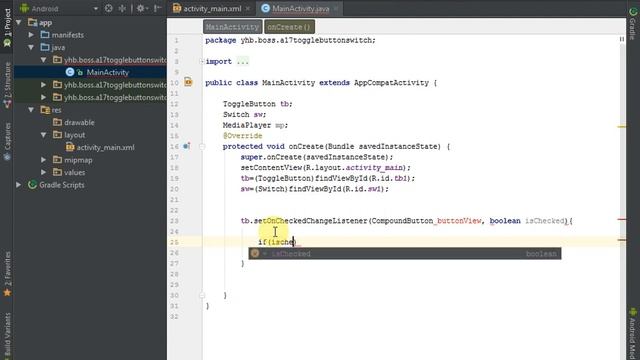Image resolution: width=640 pixels, height=360 pixels.
Task: Click Gradle refresh icon on right stripe
Action: point(633,12)
